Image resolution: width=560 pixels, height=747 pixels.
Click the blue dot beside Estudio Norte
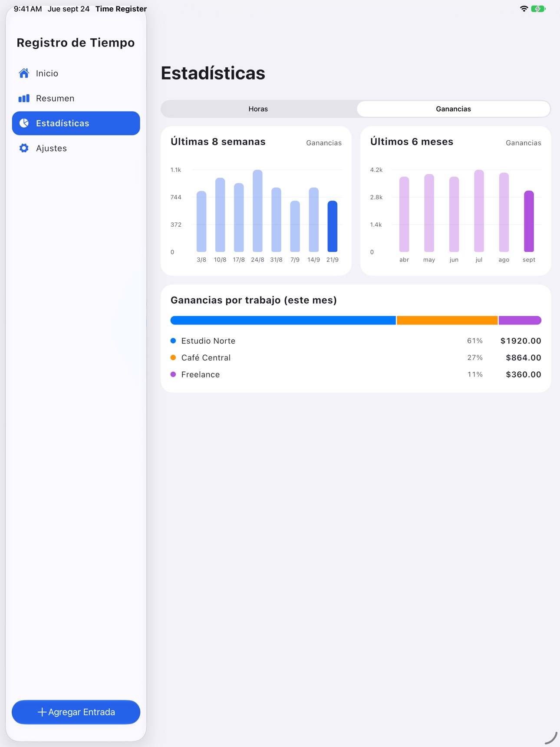coord(173,341)
